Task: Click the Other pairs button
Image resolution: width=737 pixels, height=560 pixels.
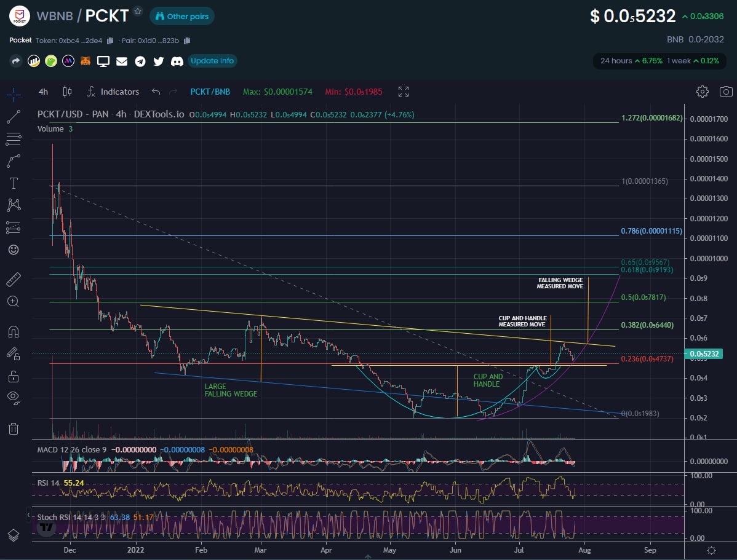Action: click(182, 17)
